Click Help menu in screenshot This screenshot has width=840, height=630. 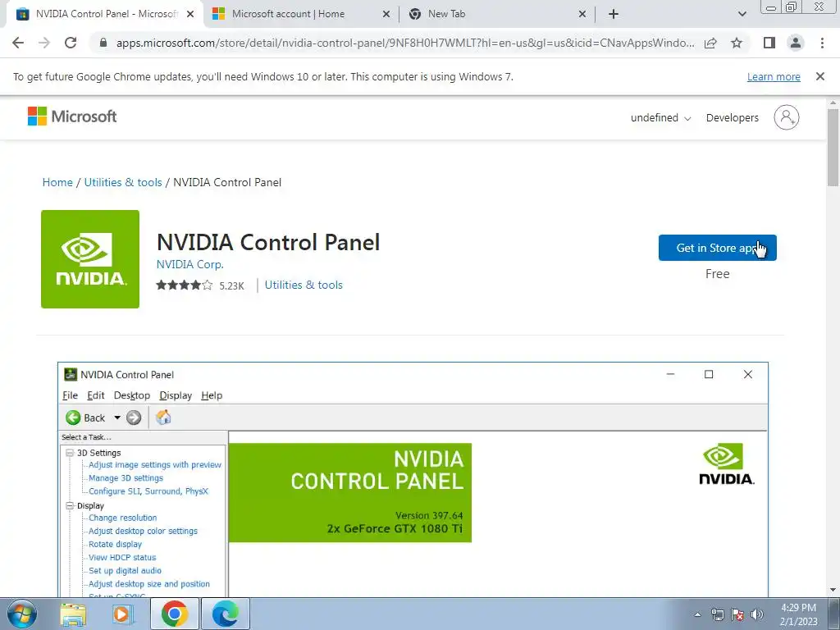(x=212, y=395)
